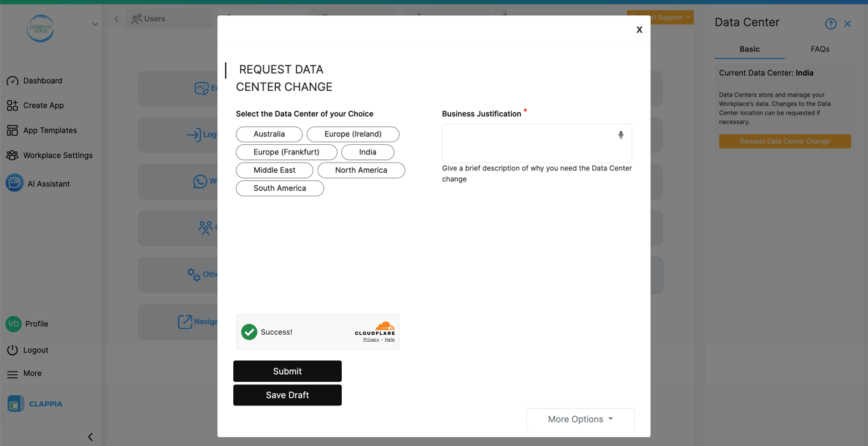Collapse the left sidebar using the arrow
Viewport: 868px width, 446px height.
tap(90, 437)
